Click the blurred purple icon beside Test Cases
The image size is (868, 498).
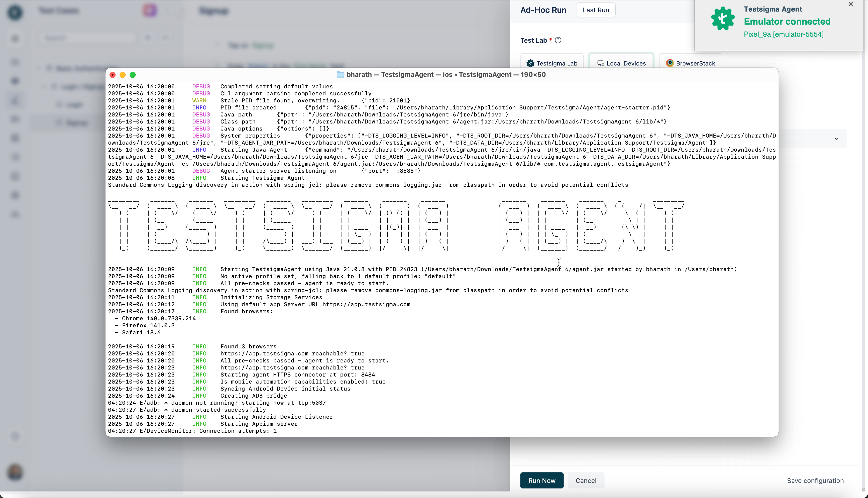coord(150,11)
